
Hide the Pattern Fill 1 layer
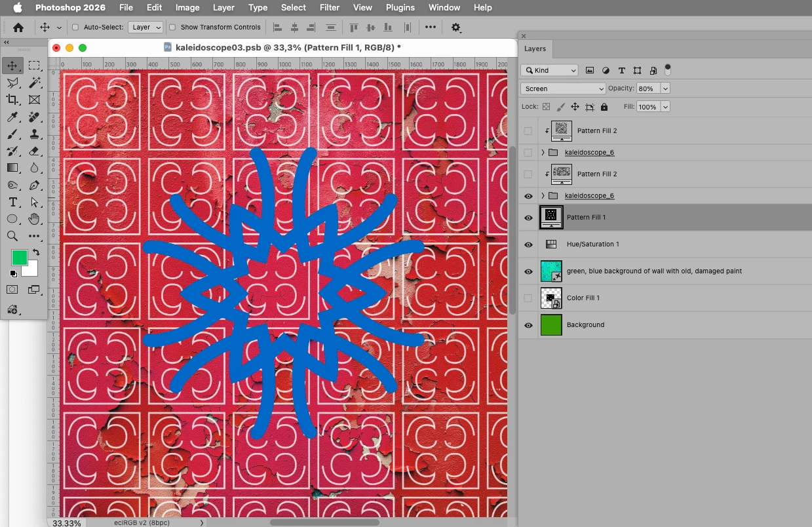[x=528, y=218]
